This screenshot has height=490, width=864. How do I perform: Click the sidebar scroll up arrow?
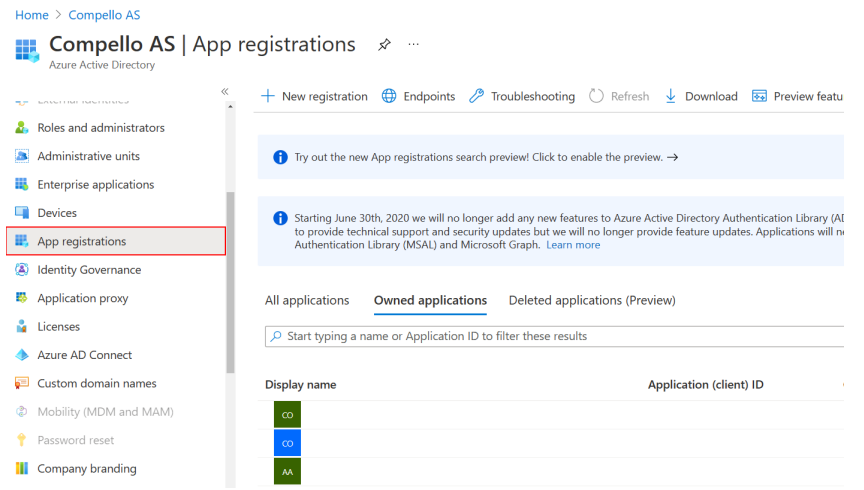point(230,106)
